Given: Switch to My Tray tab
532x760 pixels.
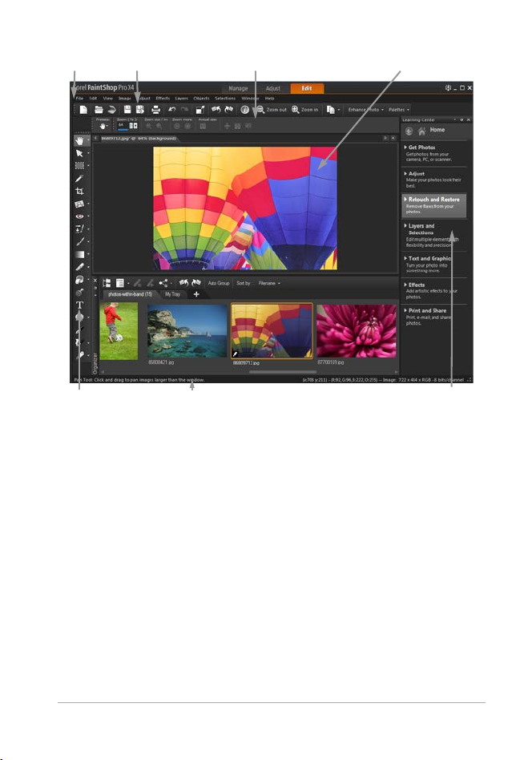Looking at the screenshot, I should coord(172,294).
